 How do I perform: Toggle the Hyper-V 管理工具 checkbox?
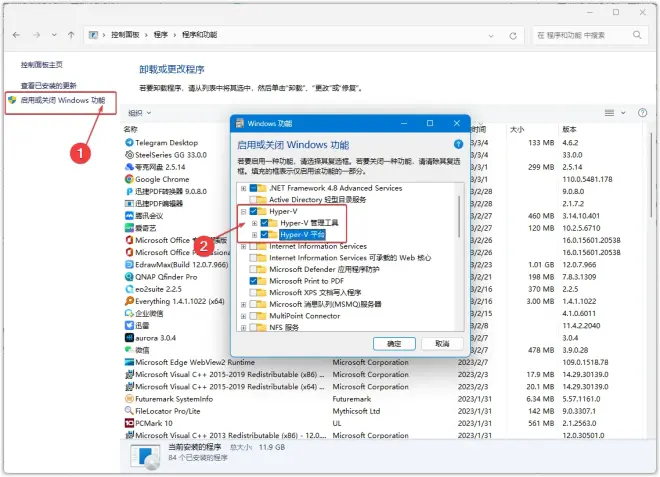(264, 223)
